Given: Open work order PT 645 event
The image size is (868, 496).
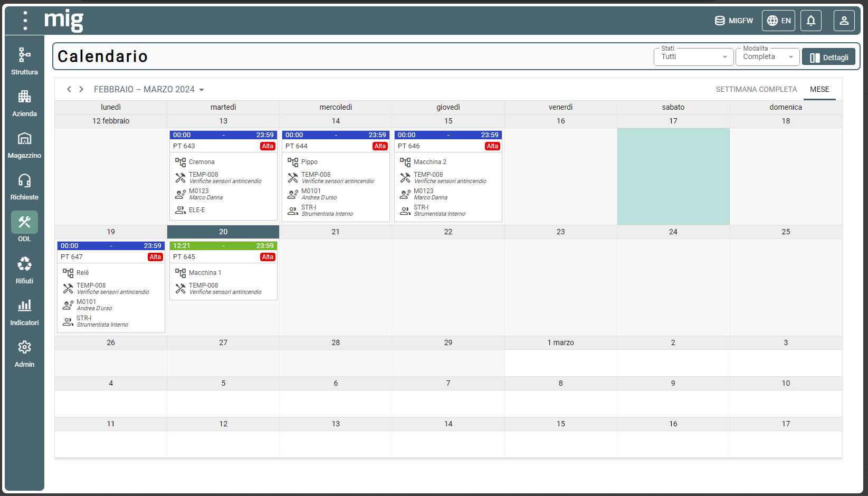Looking at the screenshot, I should [223, 257].
